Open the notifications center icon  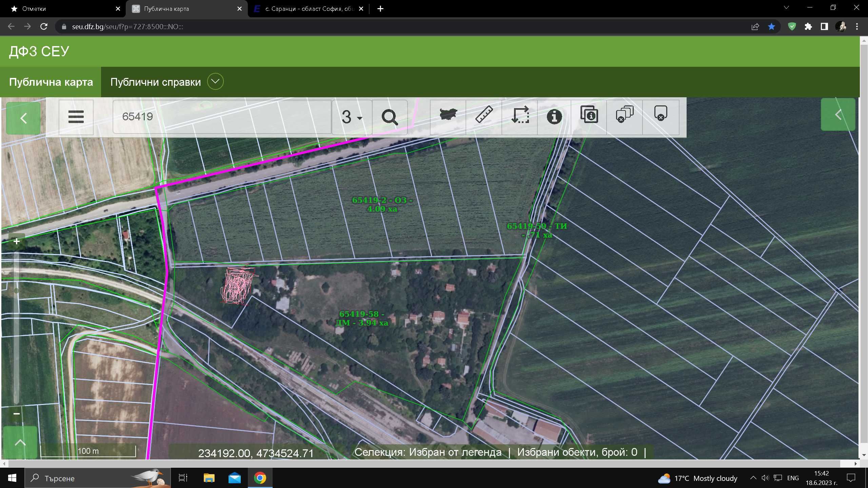(x=851, y=478)
